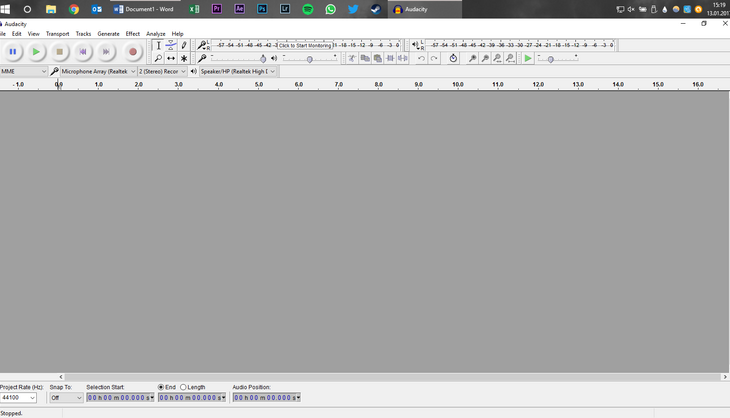Click the Sync-Lock Tracks clock icon
The height and width of the screenshot is (418, 730).
coord(453,58)
